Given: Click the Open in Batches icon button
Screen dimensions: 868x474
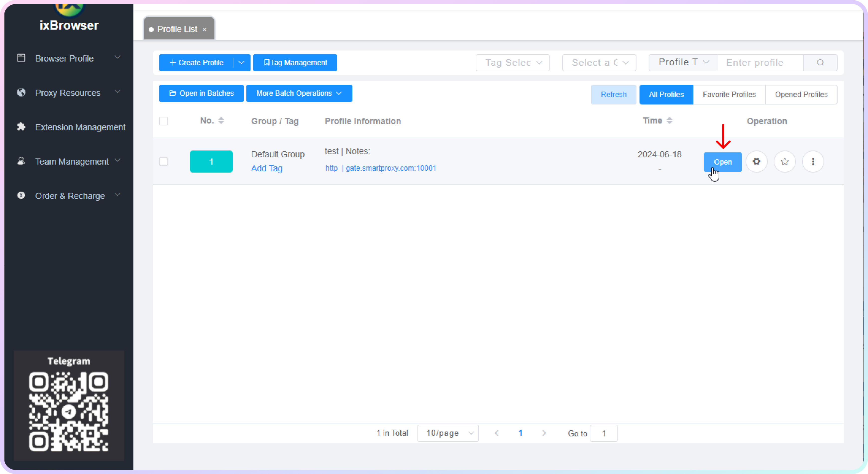Looking at the screenshot, I should (x=201, y=93).
